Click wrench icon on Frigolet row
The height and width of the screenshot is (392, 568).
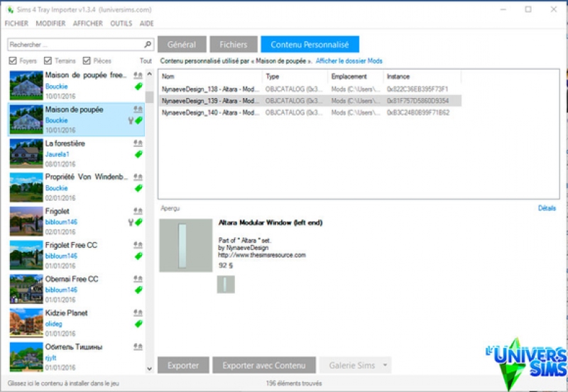[131, 222]
